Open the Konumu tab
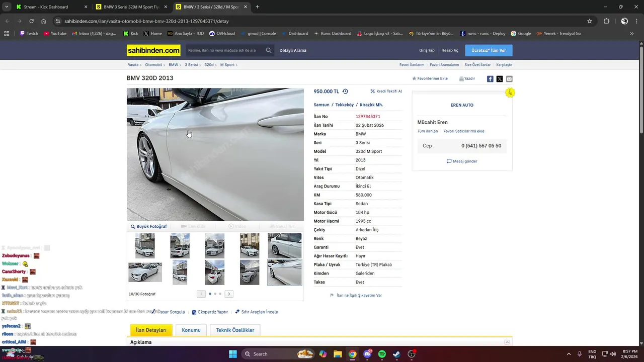The width and height of the screenshot is (644, 362). tap(191, 330)
